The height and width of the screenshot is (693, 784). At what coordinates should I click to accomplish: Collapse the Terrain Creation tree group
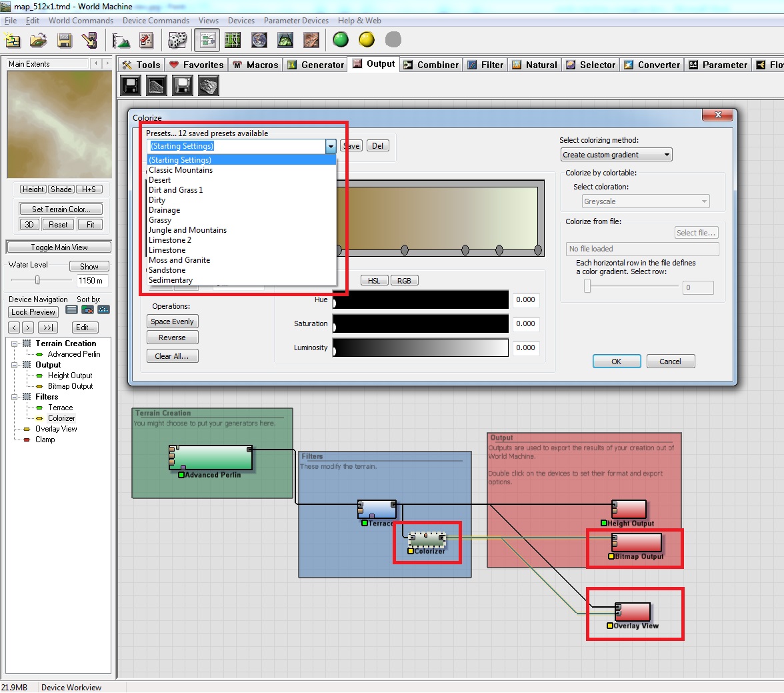14,343
